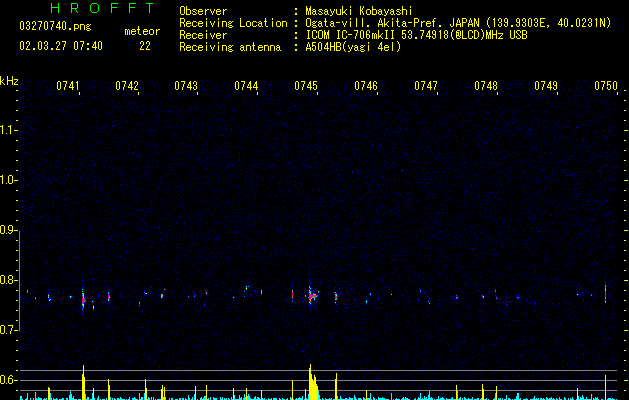Click the observer name Masayuki Kobayashi
Viewport: 629px width, 400px height.
tap(359, 11)
